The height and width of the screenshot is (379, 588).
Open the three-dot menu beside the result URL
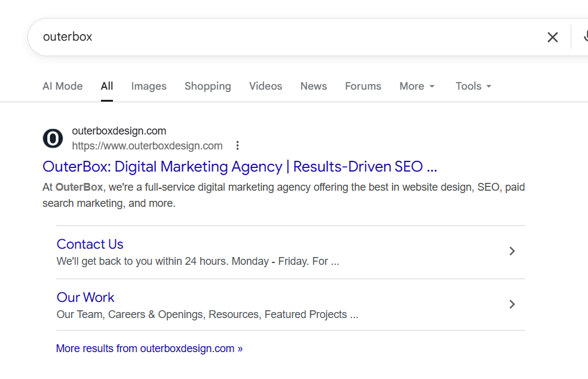click(x=237, y=146)
